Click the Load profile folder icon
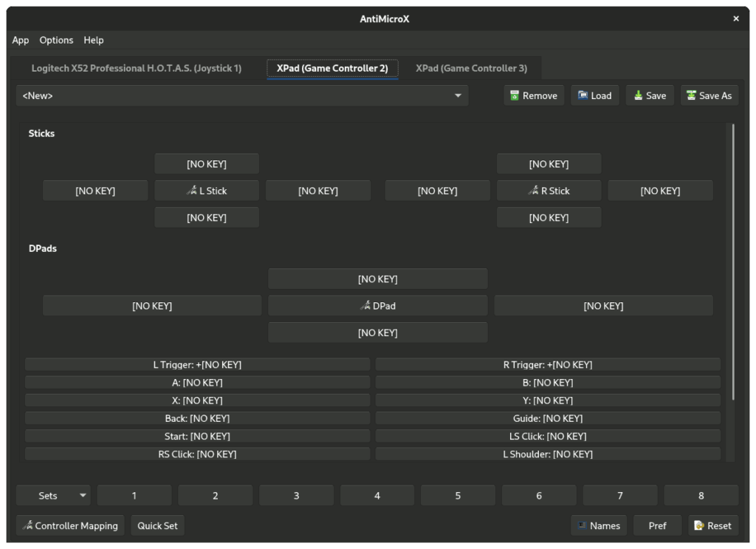Image resolution: width=756 pixels, height=549 pixels. tap(583, 95)
